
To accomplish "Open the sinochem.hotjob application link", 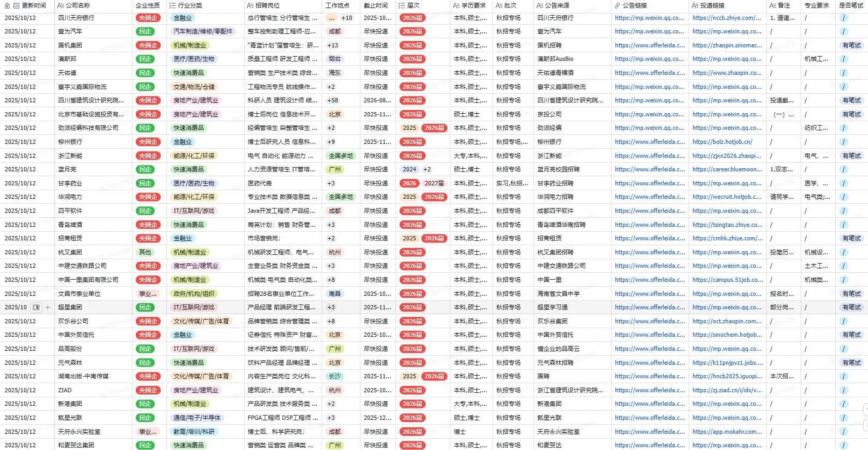I will click(727, 335).
